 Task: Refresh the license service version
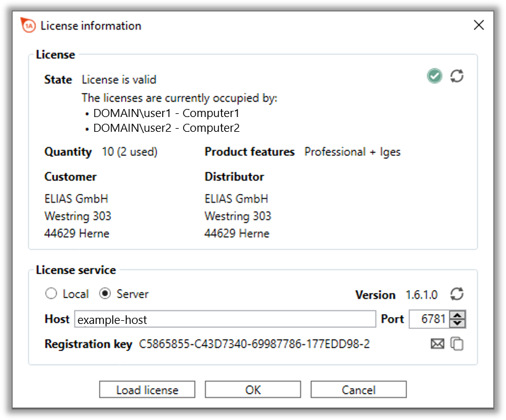click(x=457, y=294)
